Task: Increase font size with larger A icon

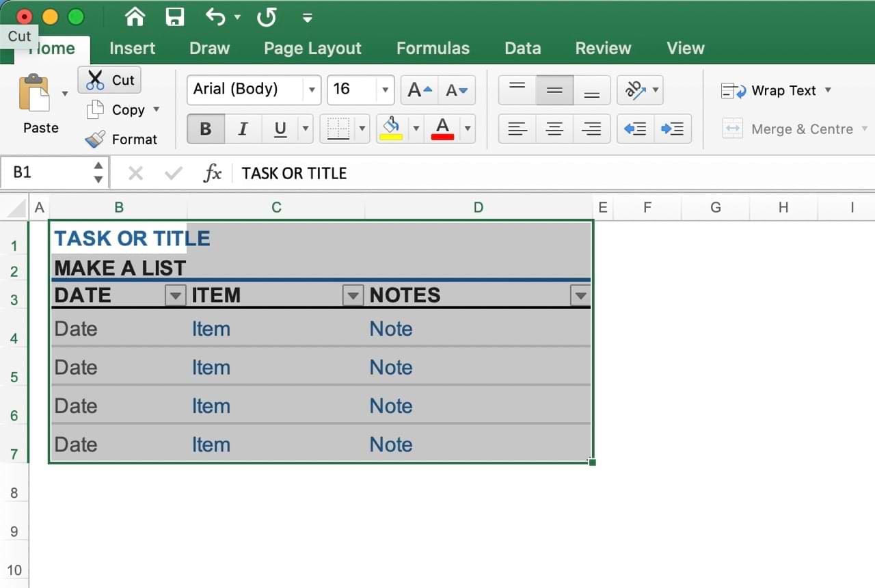Action: (x=419, y=90)
